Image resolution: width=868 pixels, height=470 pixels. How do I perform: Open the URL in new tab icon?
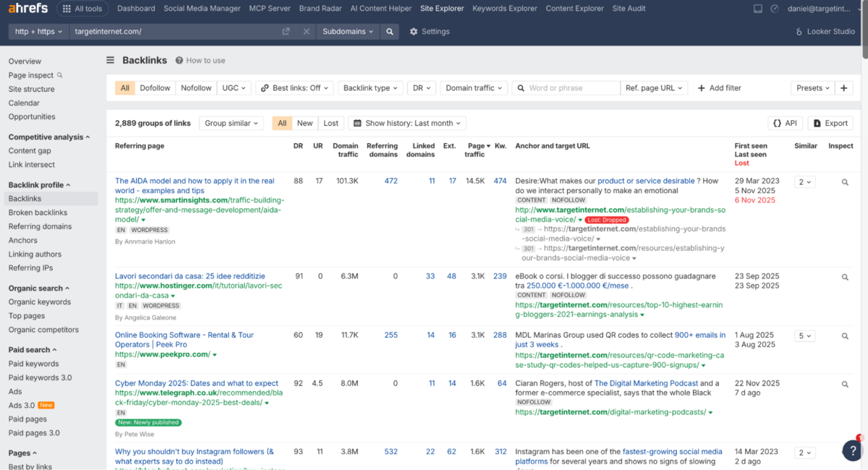[286, 32]
